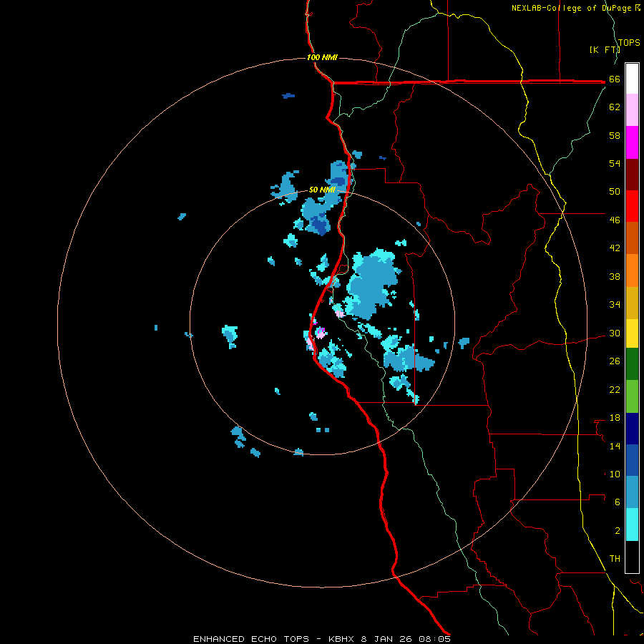Click the 62 legend value
The width and height of the screenshot is (644, 644).
(615, 107)
